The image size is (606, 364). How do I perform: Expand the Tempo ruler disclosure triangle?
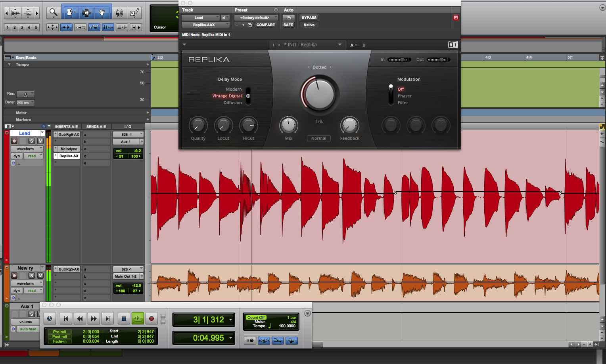pos(9,64)
